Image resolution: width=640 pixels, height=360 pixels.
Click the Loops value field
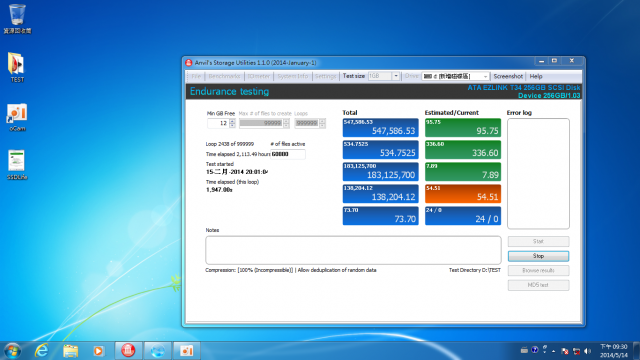click(x=307, y=123)
